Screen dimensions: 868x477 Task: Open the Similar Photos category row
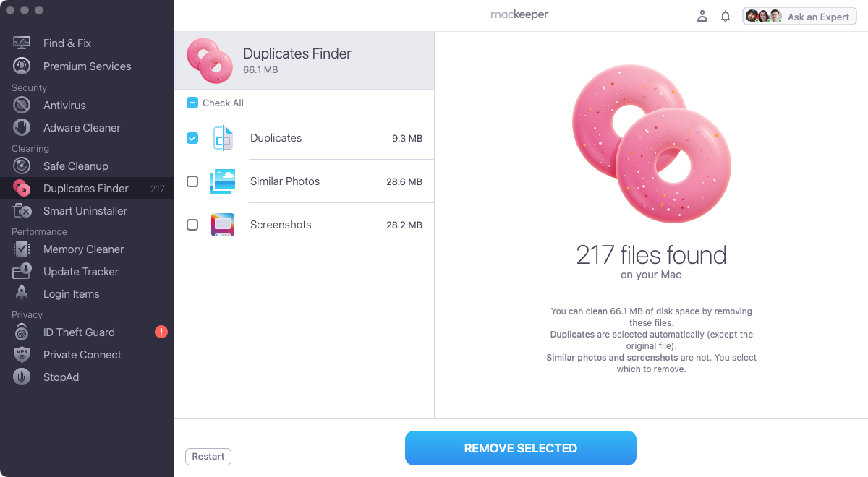tap(304, 181)
